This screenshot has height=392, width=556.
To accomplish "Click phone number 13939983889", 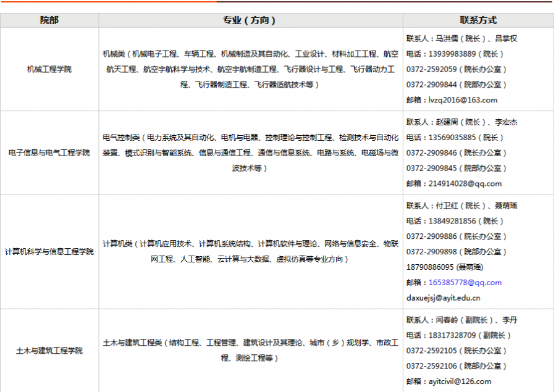I will coord(452,54).
